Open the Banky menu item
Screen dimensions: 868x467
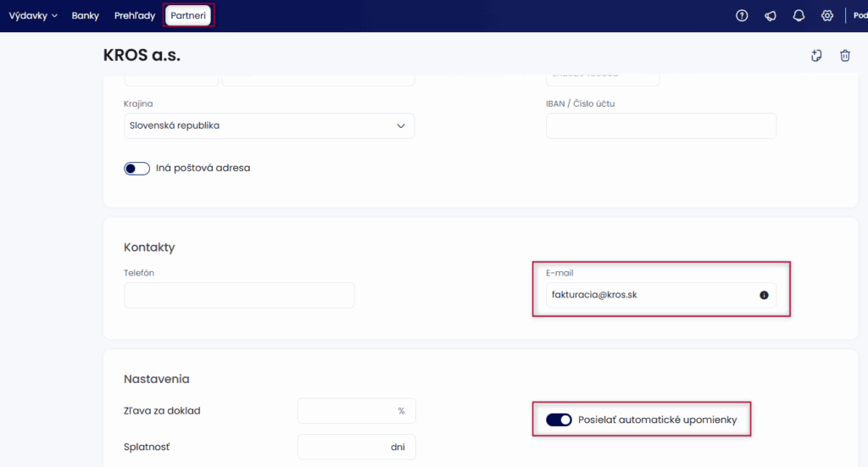click(x=86, y=15)
